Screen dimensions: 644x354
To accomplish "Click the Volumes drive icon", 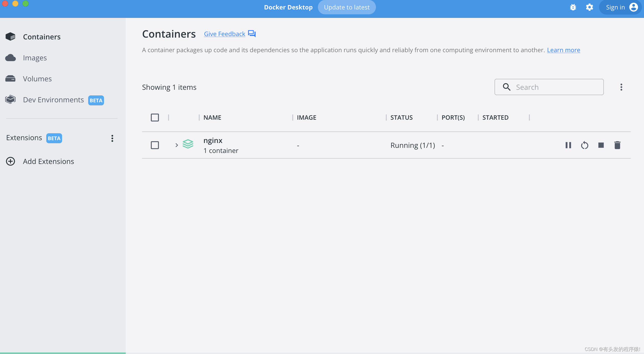I will click(10, 79).
